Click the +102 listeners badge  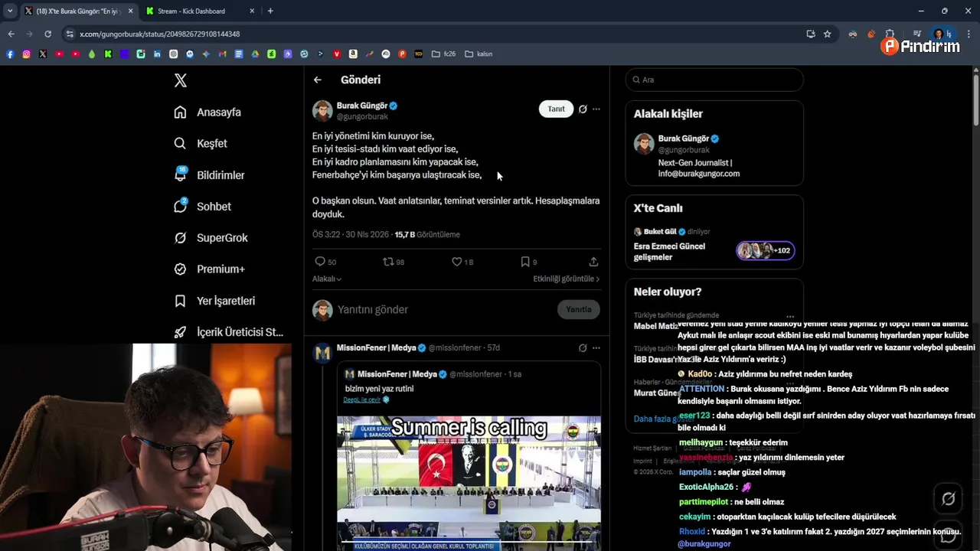tap(766, 250)
